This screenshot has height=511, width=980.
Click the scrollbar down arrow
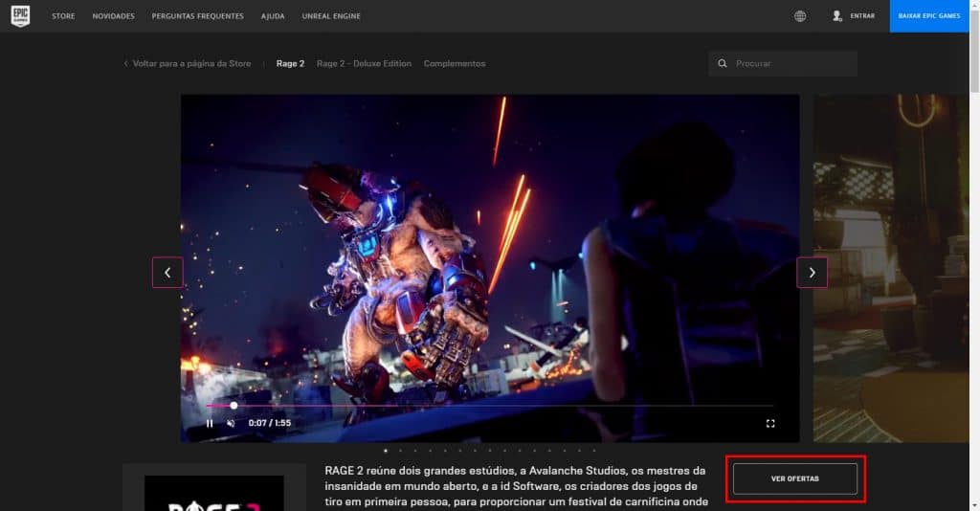974,505
